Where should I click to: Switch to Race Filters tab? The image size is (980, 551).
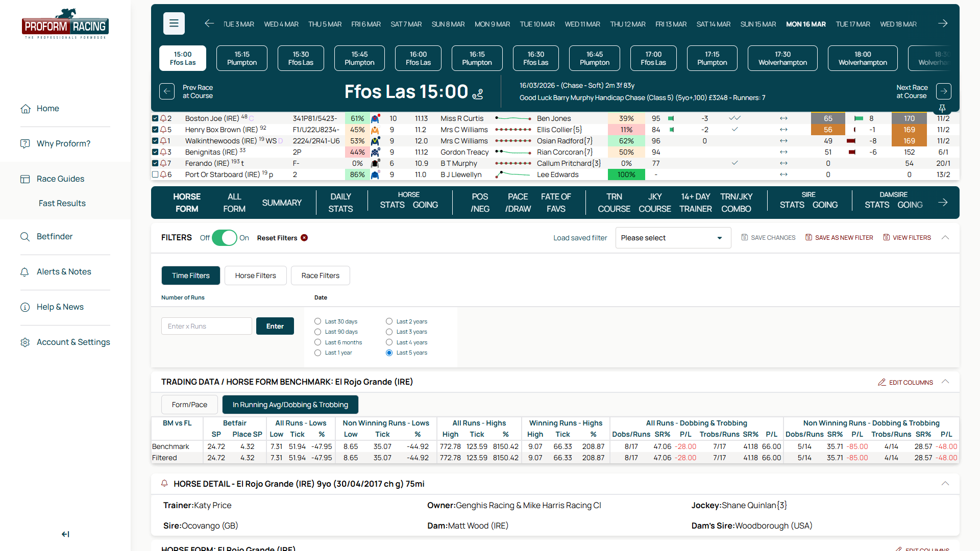[321, 275]
